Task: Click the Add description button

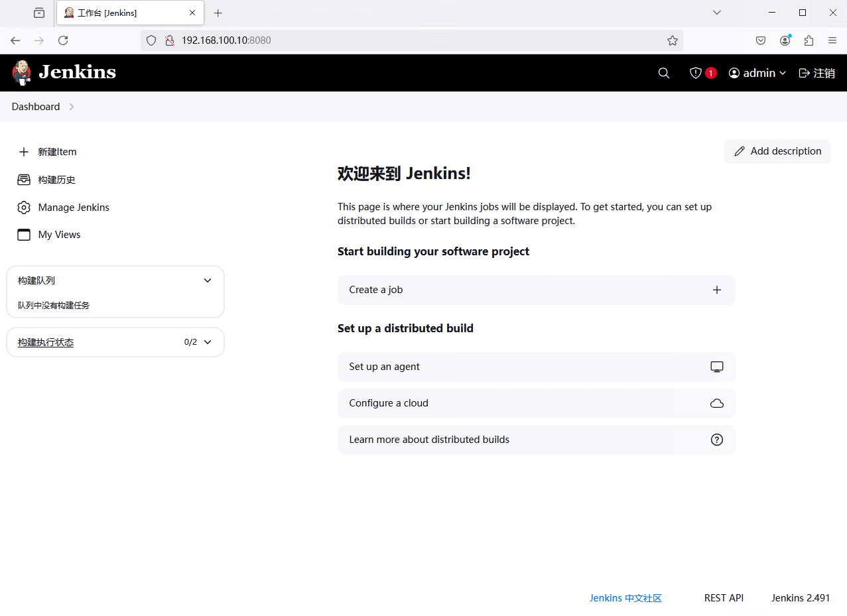Action: pos(777,151)
